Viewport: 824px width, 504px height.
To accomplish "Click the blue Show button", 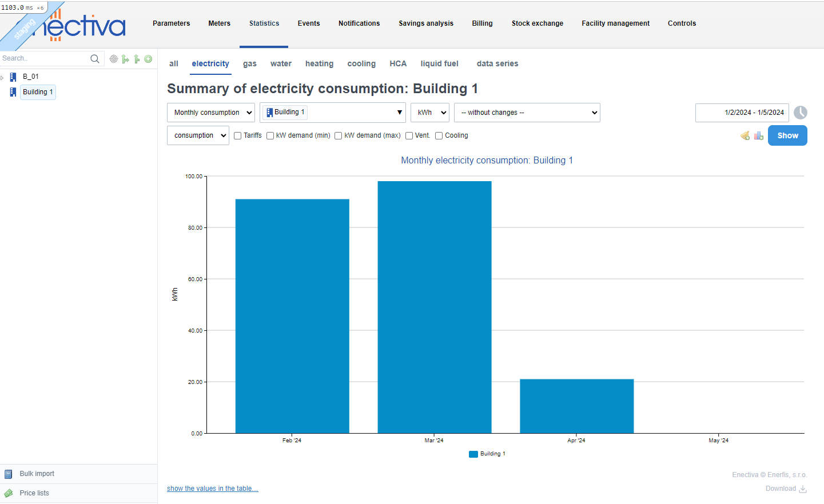I will pyautogui.click(x=787, y=135).
